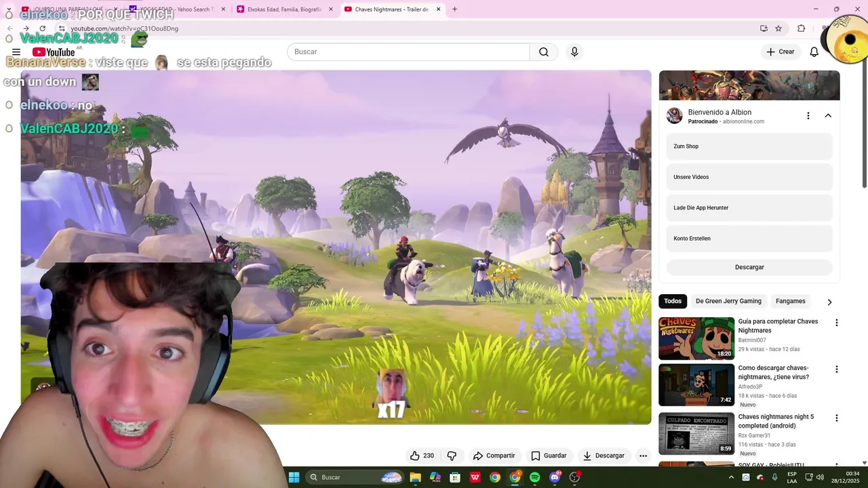Open a new browser tab
The height and width of the screenshot is (488, 868).
click(454, 9)
